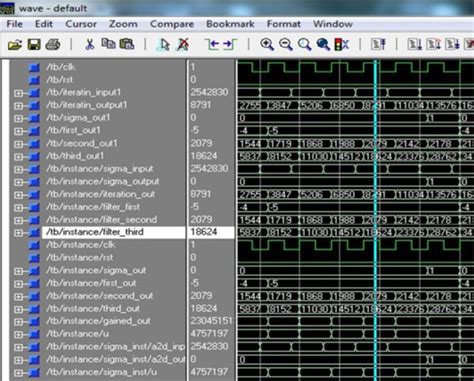Viewport: 474px width, 381px height.
Task: Click blue signal icon beside /tb/instance/clk
Action: (x=34, y=245)
